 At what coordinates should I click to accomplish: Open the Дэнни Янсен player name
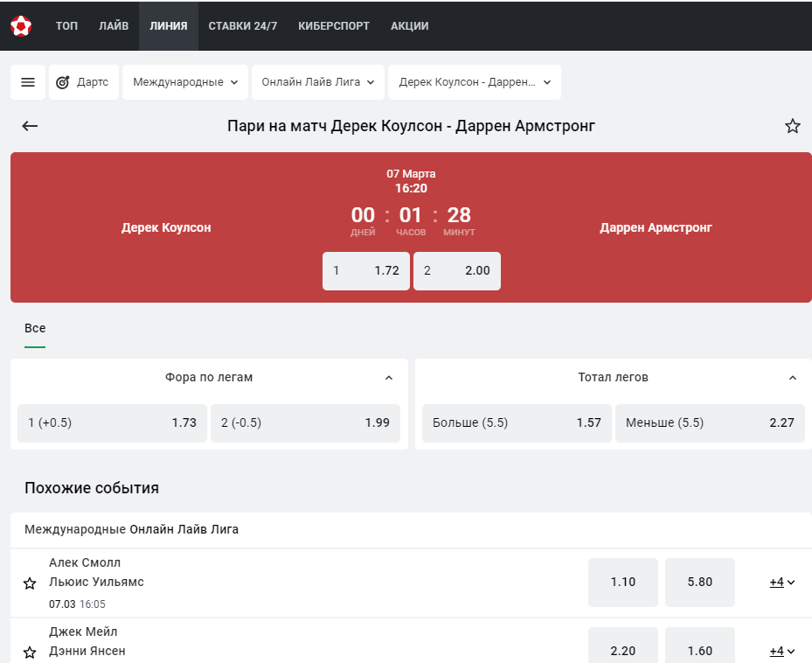[x=87, y=651]
